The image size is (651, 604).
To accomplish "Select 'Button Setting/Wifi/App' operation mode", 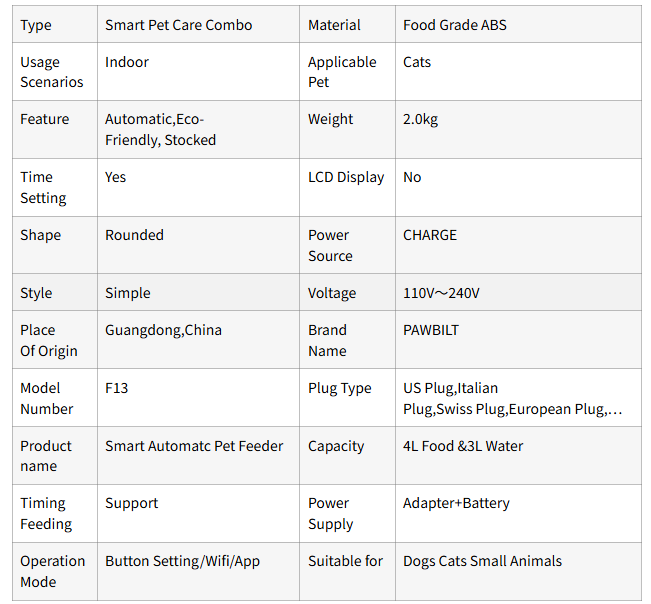I will [x=182, y=561].
